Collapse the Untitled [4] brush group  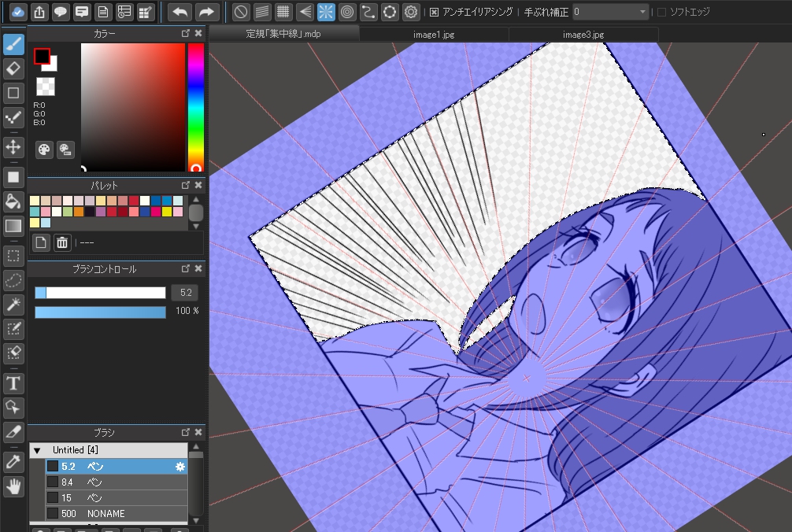(37, 450)
